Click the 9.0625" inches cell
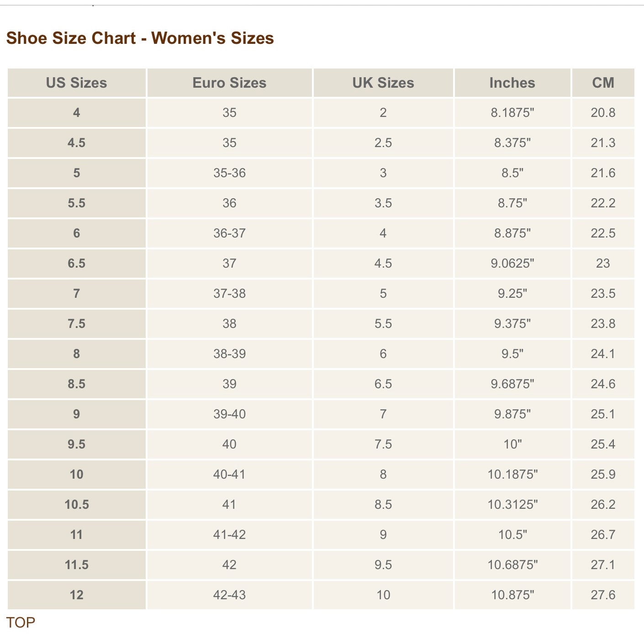 click(512, 263)
